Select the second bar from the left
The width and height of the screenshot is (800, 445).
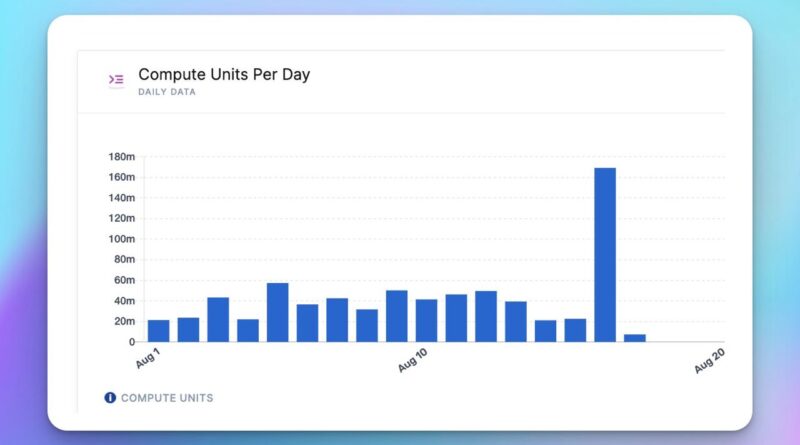(188, 330)
